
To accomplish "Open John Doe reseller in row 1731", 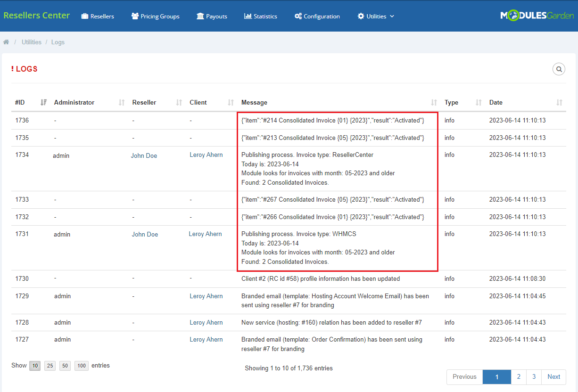I will 145,234.
